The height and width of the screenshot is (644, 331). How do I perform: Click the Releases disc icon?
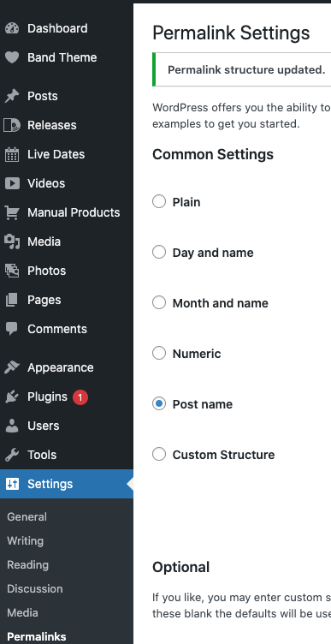coord(12,125)
